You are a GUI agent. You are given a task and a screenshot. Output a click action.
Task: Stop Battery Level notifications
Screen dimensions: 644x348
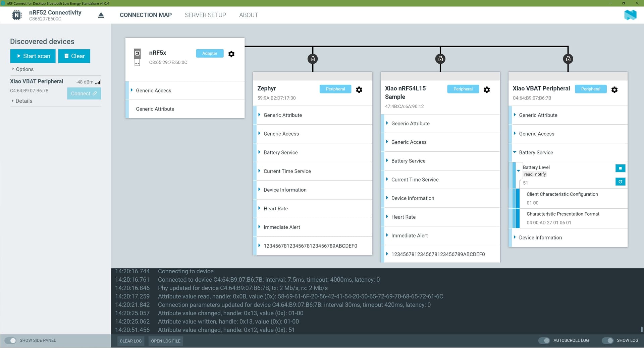pos(620,168)
